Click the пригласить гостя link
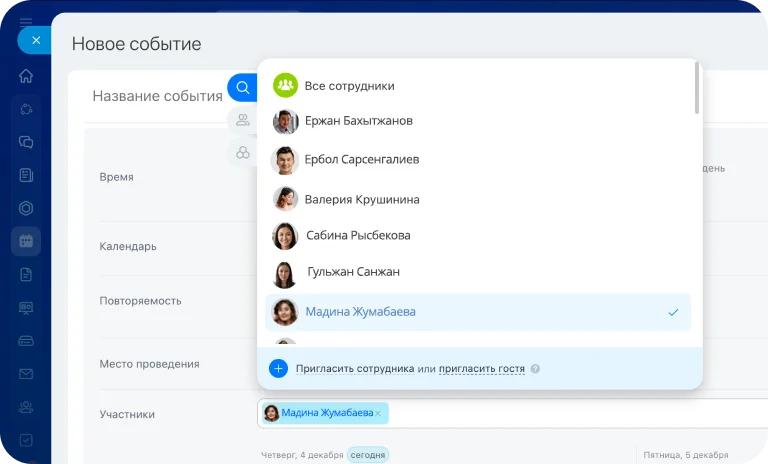 481,369
